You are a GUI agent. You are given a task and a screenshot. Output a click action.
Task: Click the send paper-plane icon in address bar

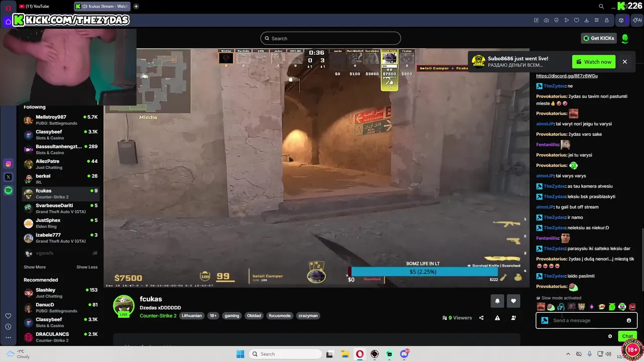[567, 20]
